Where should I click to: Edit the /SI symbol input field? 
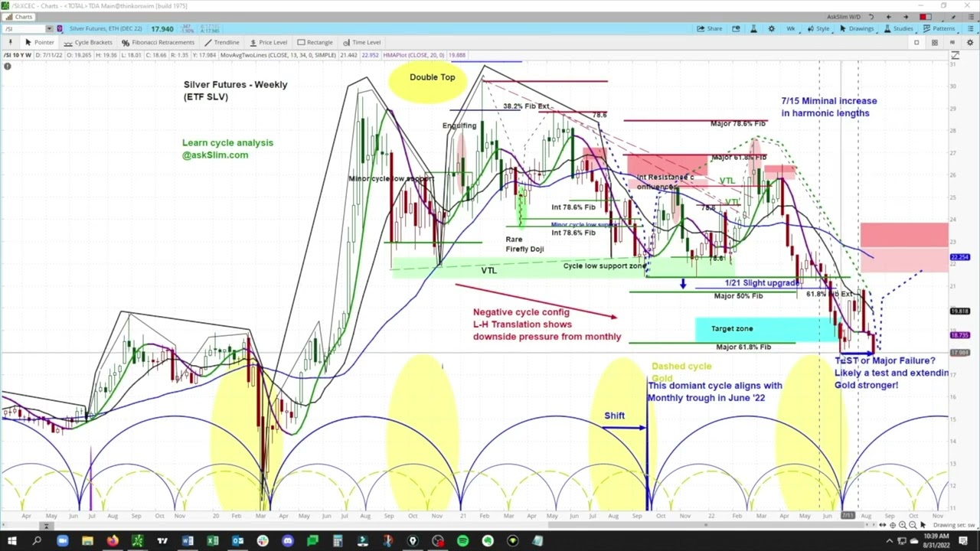(x=24, y=29)
